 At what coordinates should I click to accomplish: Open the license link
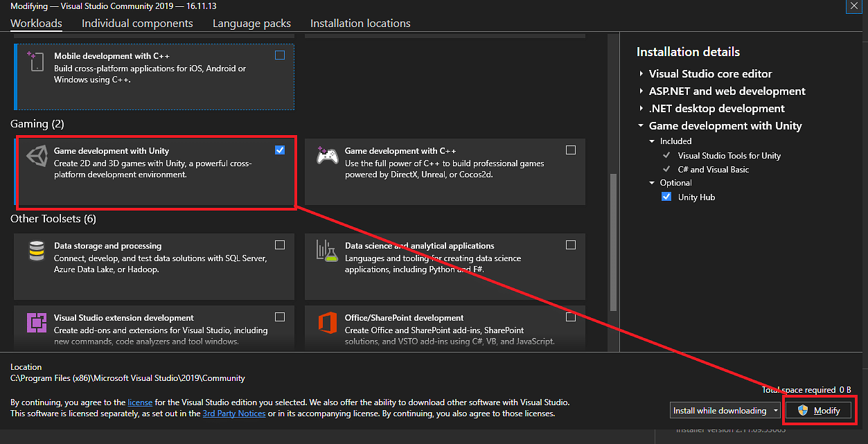140,402
